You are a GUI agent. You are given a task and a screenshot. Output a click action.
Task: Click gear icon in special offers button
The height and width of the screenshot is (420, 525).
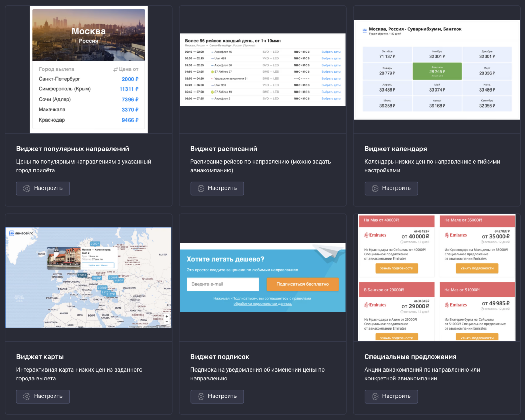click(375, 396)
